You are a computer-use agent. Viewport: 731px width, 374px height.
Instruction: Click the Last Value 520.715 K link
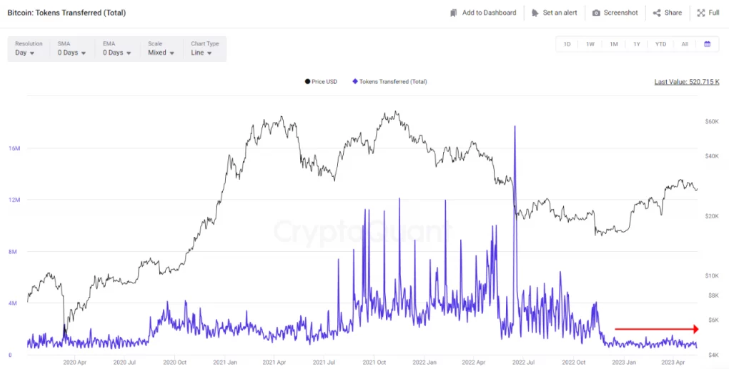click(687, 82)
